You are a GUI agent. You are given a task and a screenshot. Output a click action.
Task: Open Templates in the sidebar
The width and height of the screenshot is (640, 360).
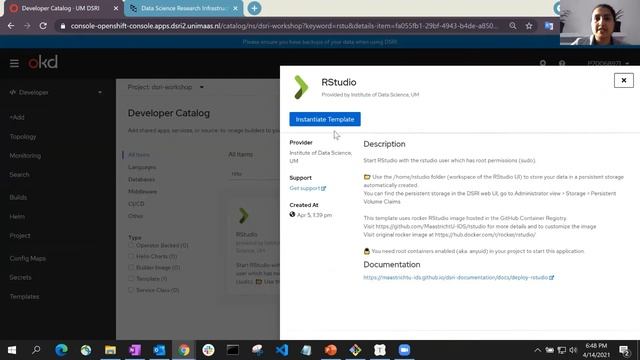click(24, 297)
